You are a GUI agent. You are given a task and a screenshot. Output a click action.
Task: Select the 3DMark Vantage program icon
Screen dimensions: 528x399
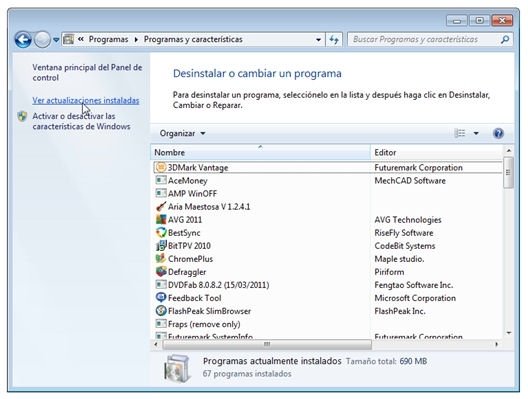[161, 167]
